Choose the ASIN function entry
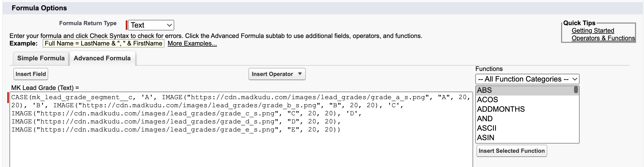The image size is (644, 167). (x=486, y=138)
